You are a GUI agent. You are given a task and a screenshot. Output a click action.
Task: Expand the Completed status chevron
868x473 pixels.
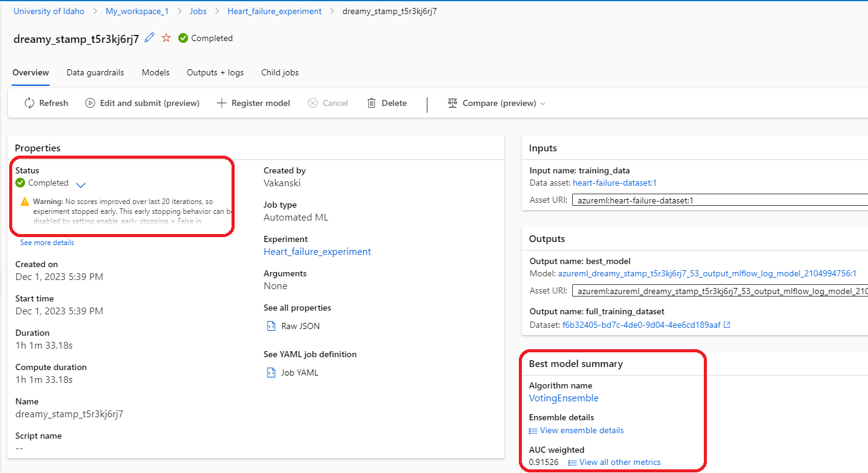tap(81, 184)
